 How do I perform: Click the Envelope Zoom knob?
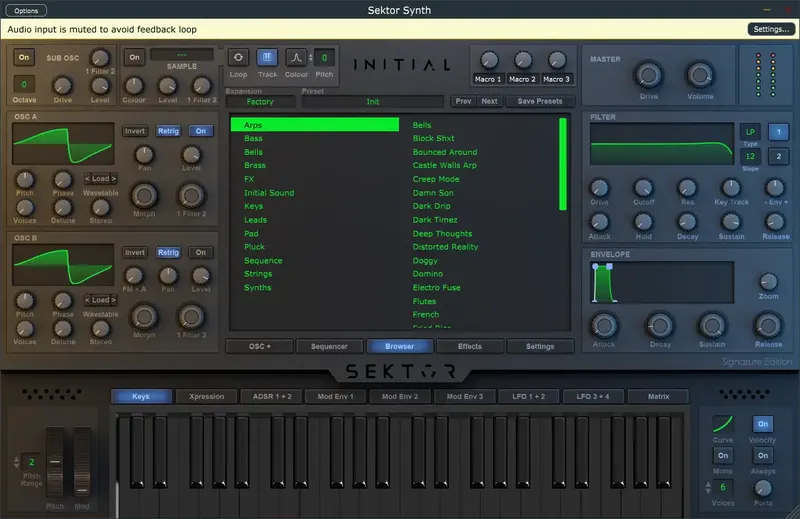(768, 282)
